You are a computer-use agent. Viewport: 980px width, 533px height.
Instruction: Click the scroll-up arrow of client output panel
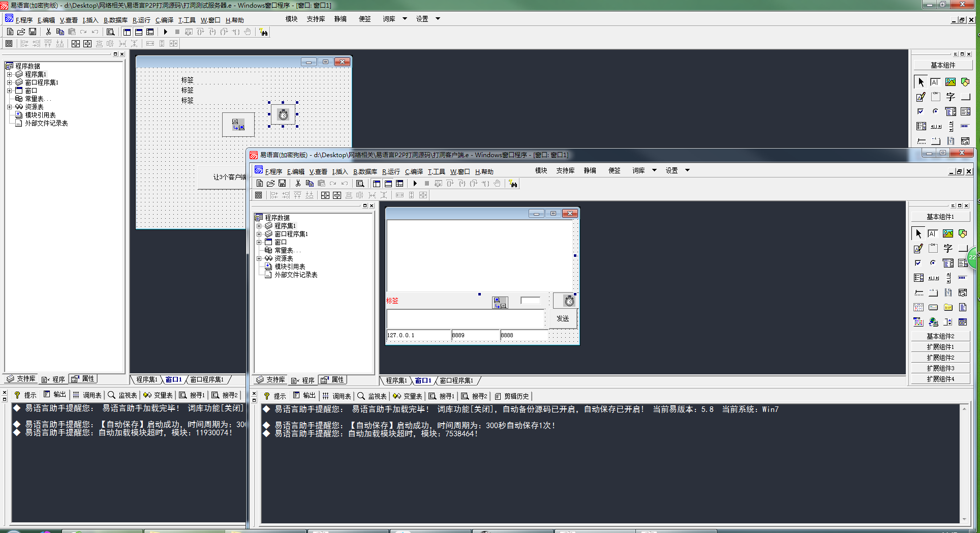(x=964, y=408)
